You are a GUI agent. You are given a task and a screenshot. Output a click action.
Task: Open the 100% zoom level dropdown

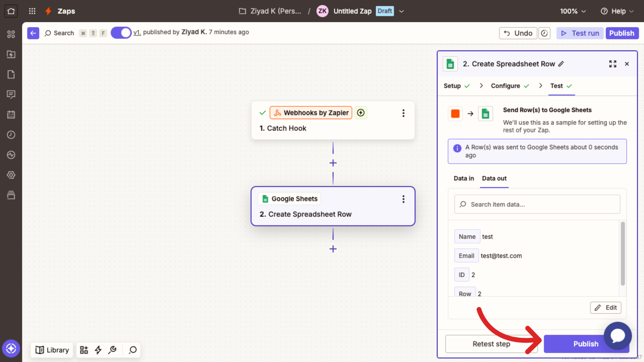click(573, 11)
